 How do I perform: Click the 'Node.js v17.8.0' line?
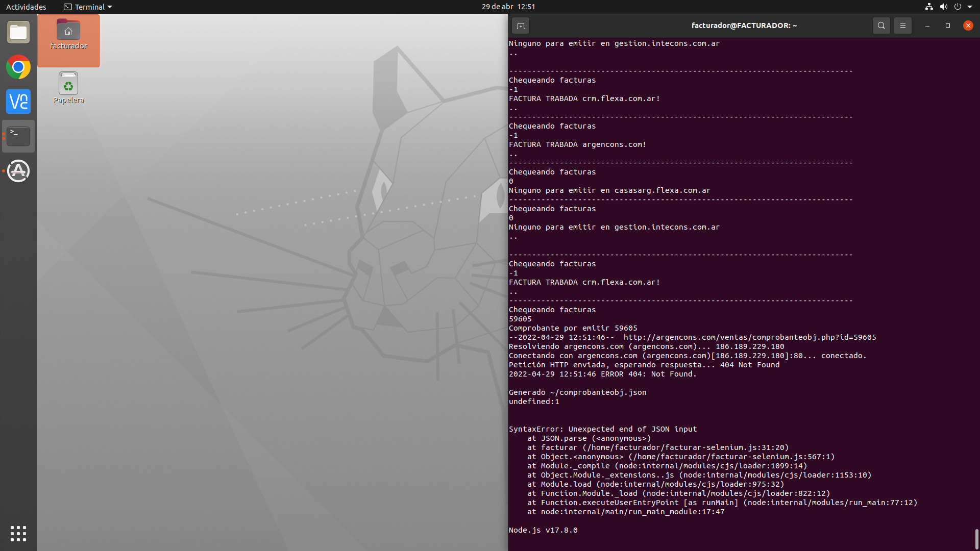(543, 530)
